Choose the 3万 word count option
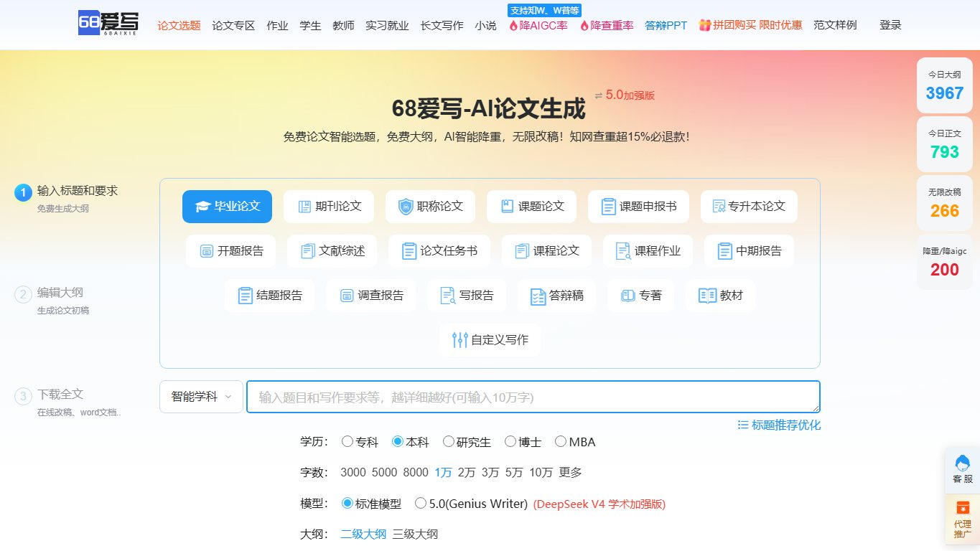The image size is (980, 551). 490,472
